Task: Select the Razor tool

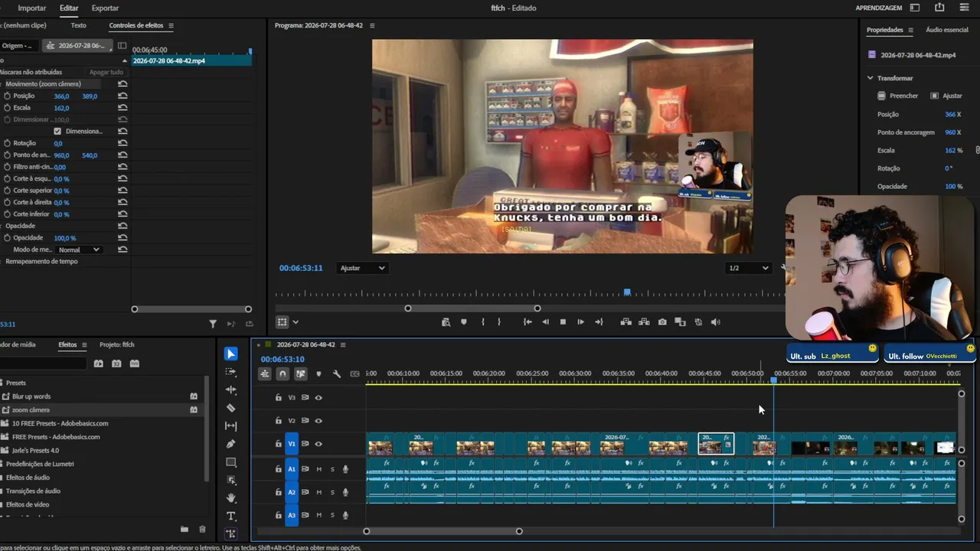Action: pos(231,408)
